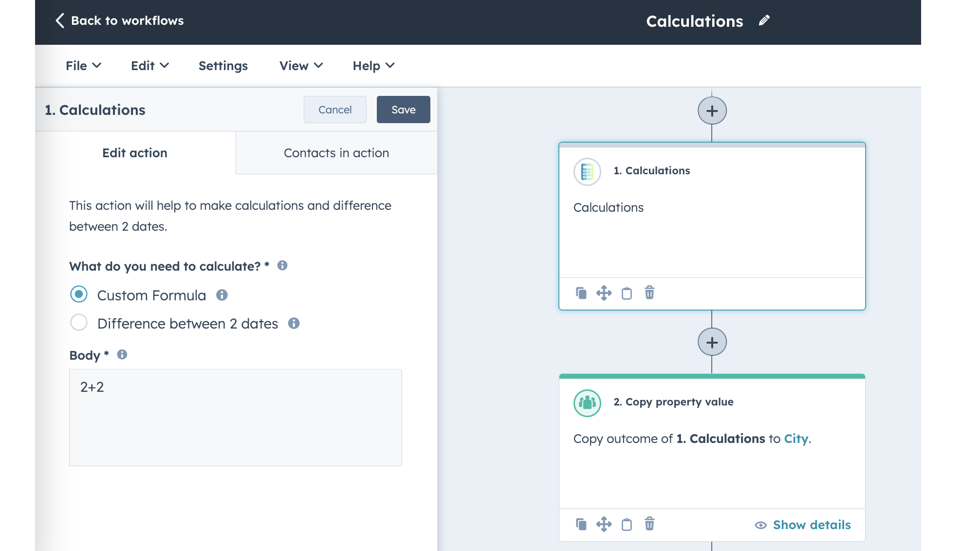The width and height of the screenshot is (980, 551).
Task: Click the pencil icon to rename workflow
Action: (x=764, y=20)
